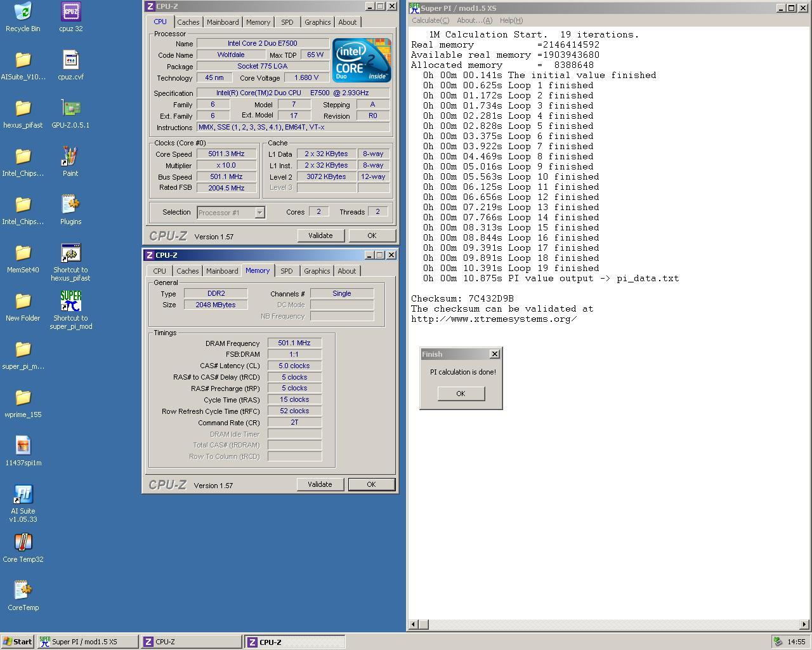Click Validate in top CPU-Z window
This screenshot has height=650, width=812.
pyautogui.click(x=320, y=235)
